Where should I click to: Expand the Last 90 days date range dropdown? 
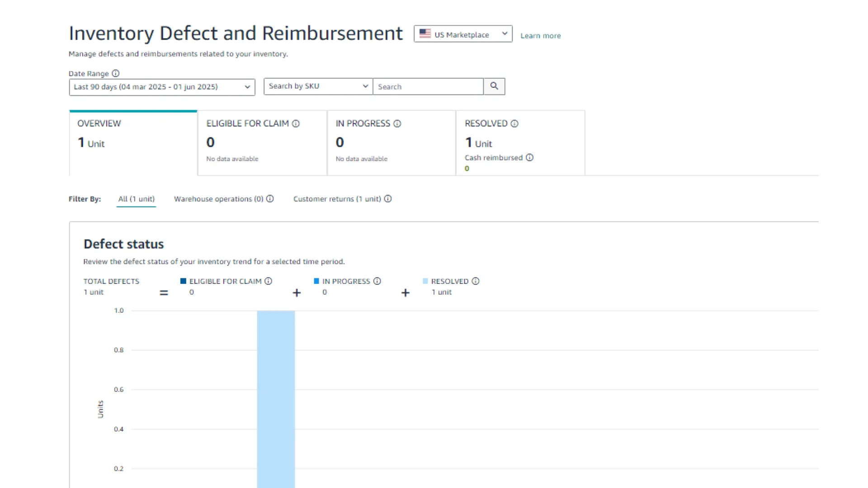[162, 87]
